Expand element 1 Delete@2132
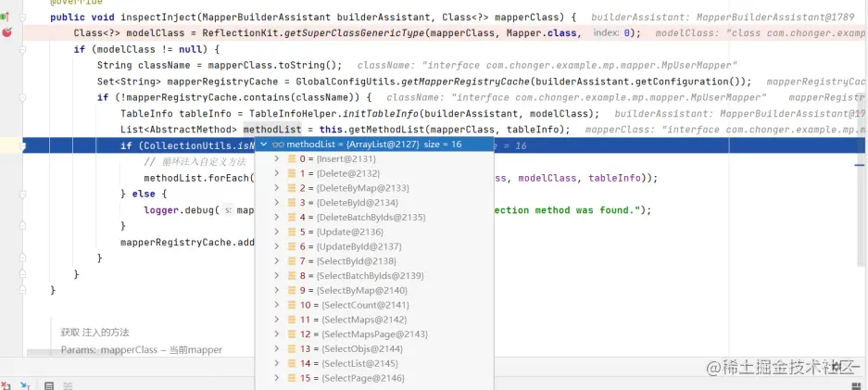 [277, 174]
